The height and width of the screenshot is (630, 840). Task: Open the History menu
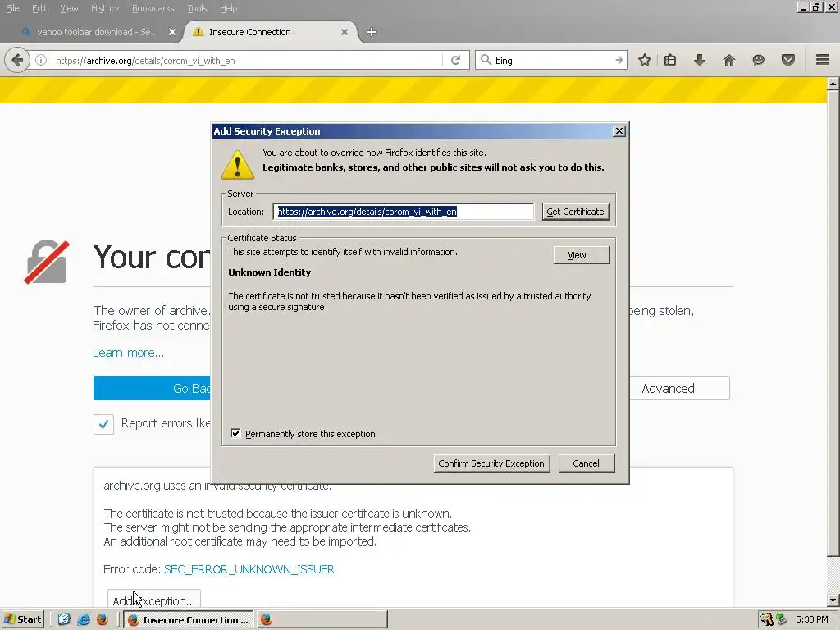[105, 8]
